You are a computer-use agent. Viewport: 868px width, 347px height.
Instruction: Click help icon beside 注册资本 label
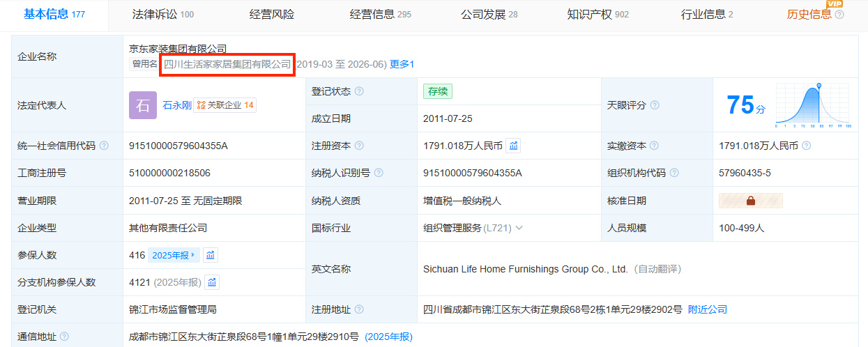(x=359, y=146)
